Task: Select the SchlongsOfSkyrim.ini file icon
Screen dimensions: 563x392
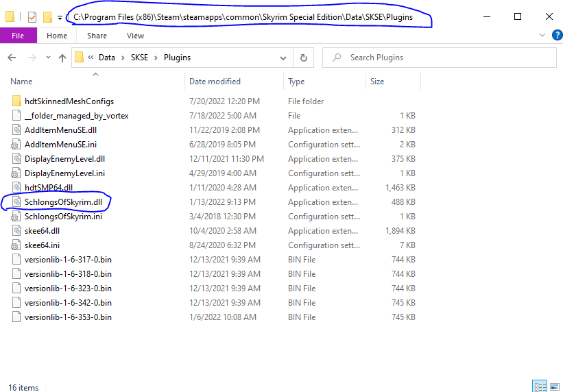Action: click(x=16, y=217)
